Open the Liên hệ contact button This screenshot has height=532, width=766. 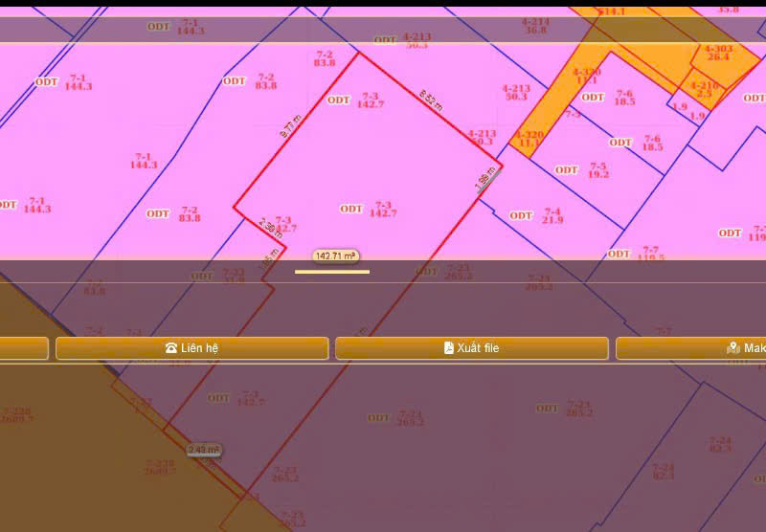pyautogui.click(x=192, y=348)
